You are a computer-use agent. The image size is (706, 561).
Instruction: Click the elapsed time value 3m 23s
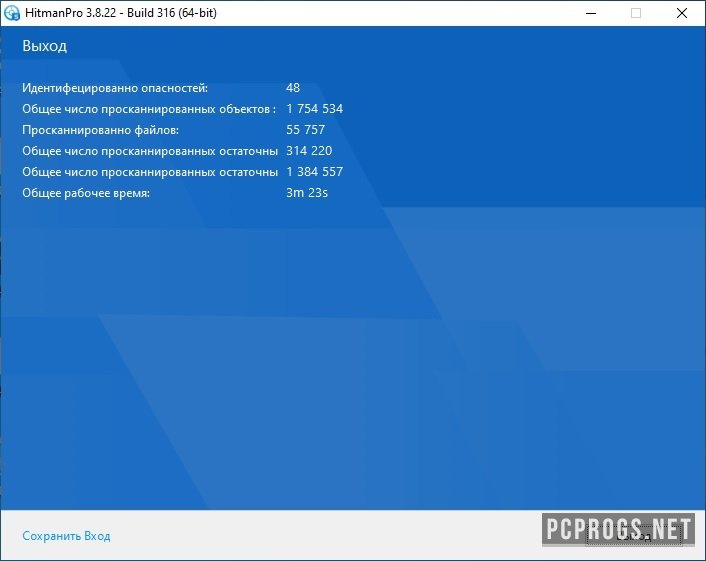point(307,193)
